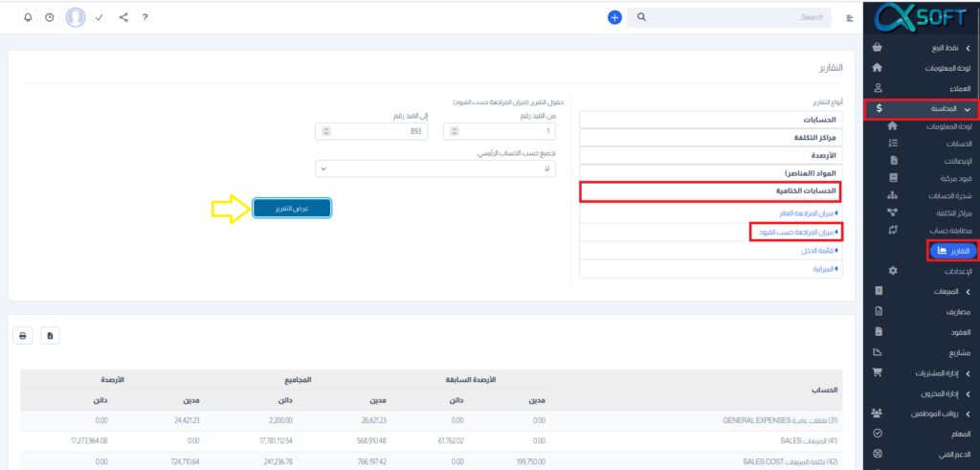Image resolution: width=980 pixels, height=470 pixels.
Task: Print the report using printer icon
Action: coord(23,335)
